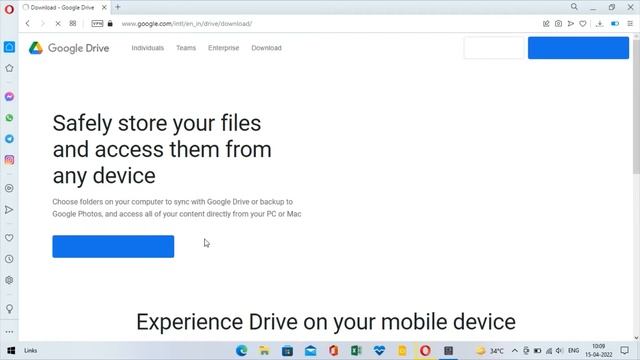This screenshot has width=640, height=360.
Task: View site security lock information
Action: coord(110,24)
